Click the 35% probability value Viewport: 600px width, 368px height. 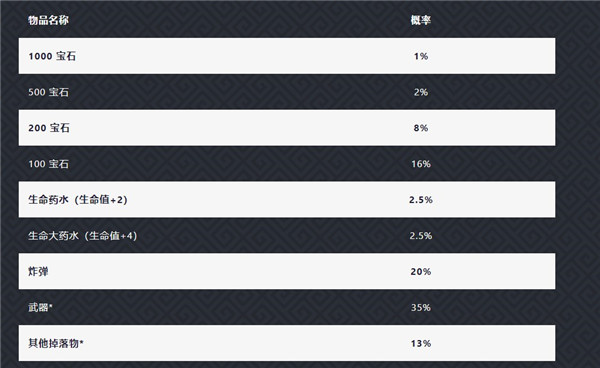pos(421,307)
